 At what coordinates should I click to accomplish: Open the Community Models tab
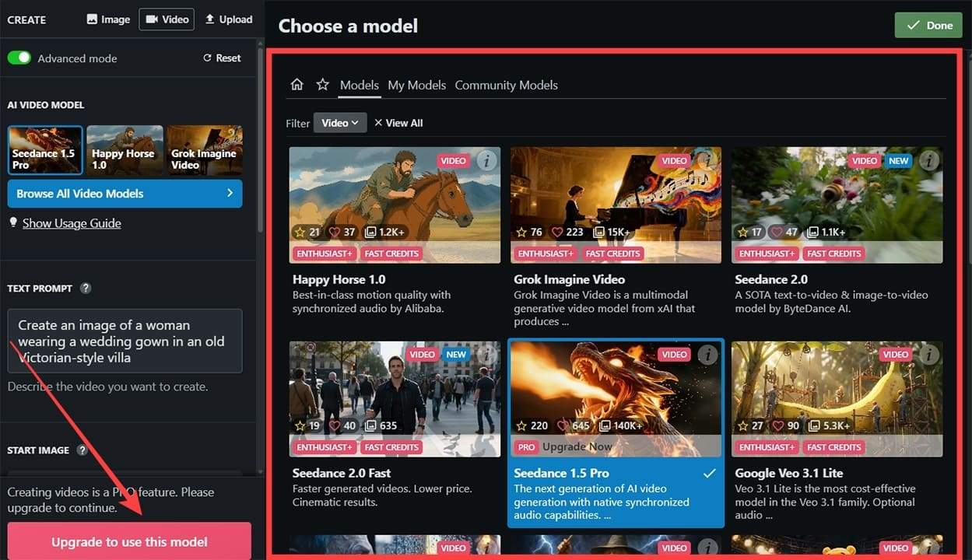point(507,85)
